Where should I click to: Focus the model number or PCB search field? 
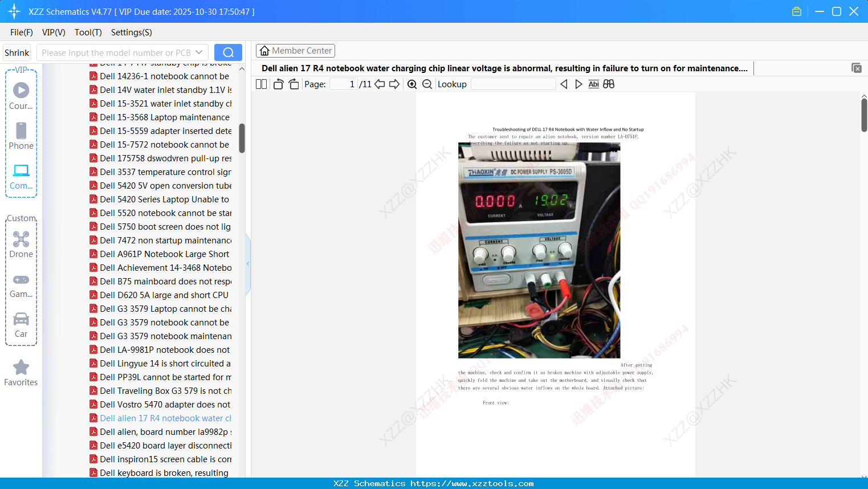click(116, 52)
